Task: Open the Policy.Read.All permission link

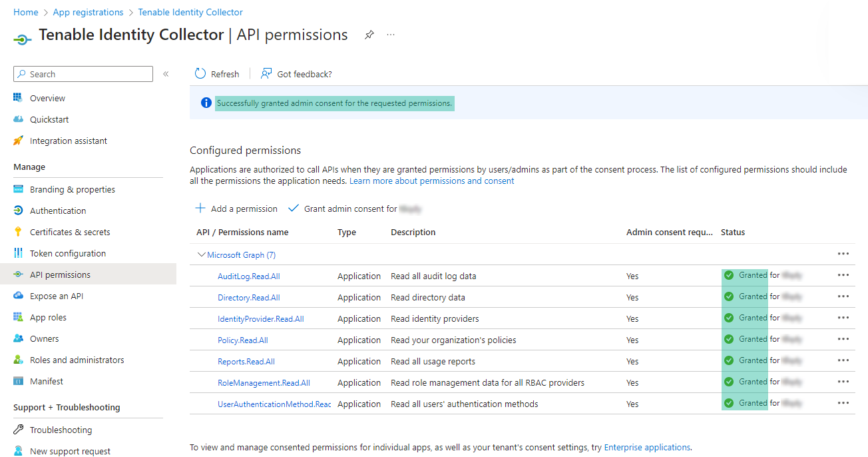Action: pyautogui.click(x=243, y=340)
